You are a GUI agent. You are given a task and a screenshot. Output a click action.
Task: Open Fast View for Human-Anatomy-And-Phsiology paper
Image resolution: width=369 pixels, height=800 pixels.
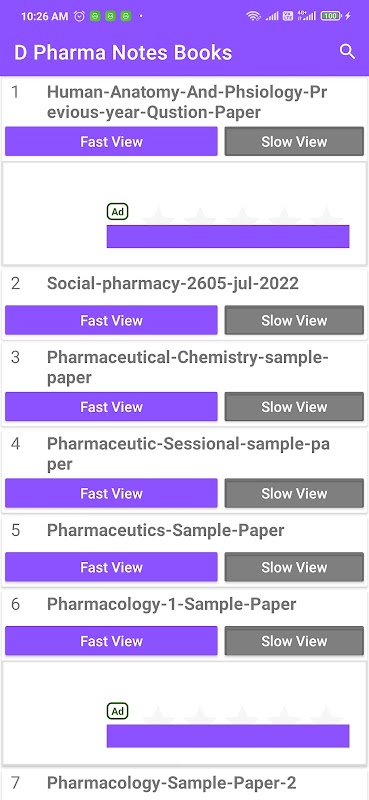point(111,141)
